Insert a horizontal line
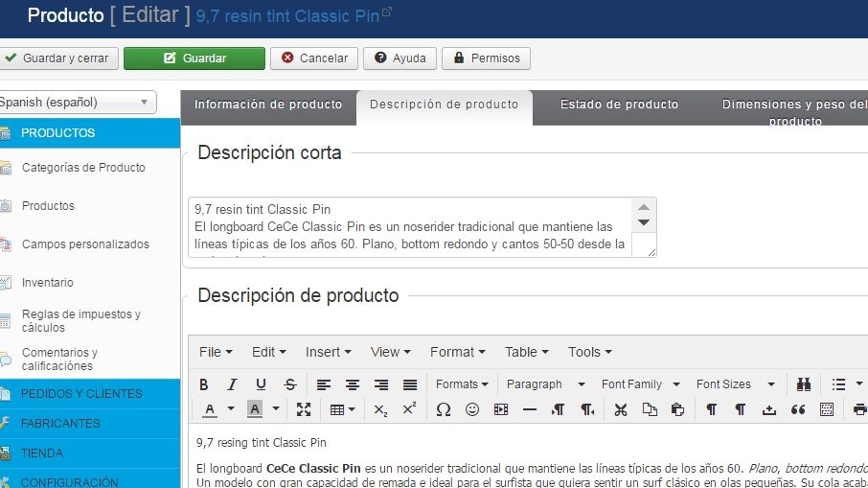The height and width of the screenshot is (488, 868). point(530,410)
